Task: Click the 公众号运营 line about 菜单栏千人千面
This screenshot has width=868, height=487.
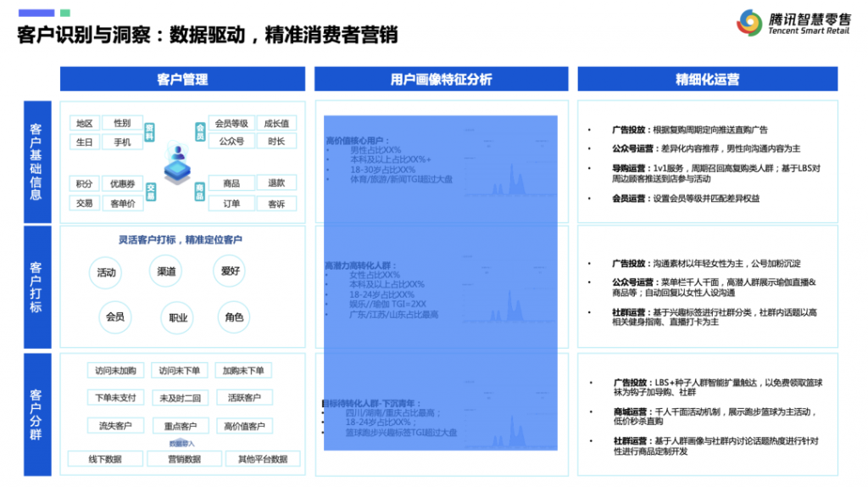Action: tap(714, 287)
